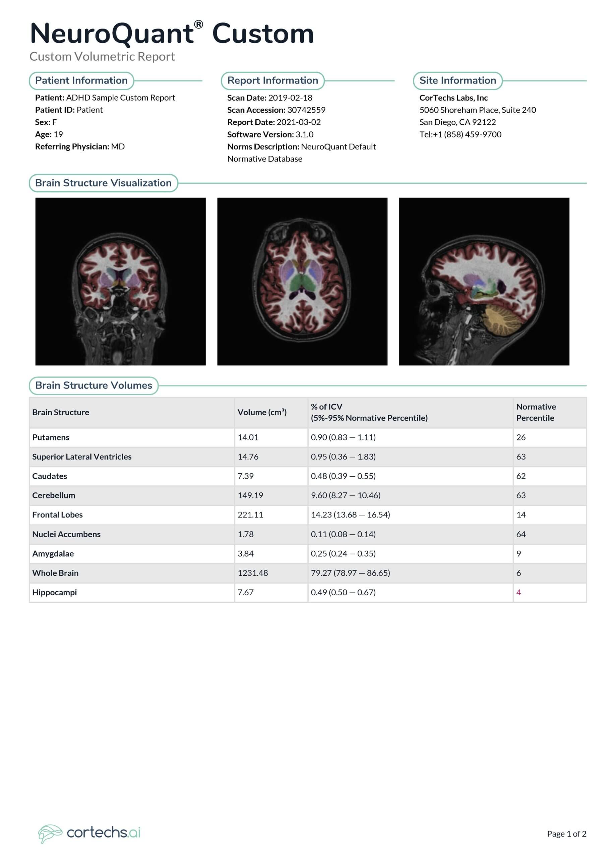Click Frontal Lobes percentile 14
Image resolution: width=616 pixels, height=858 pixels.
(521, 514)
